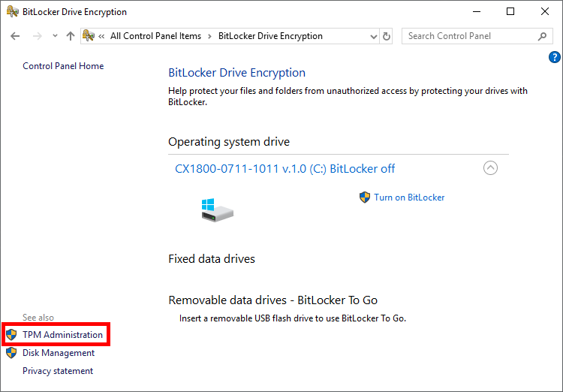
Task: Click the title bar BitLocker icon
Action: [13, 12]
